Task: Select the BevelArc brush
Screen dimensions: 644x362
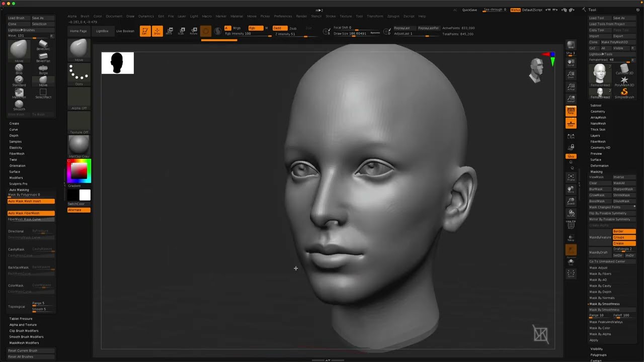Action: tap(43, 46)
